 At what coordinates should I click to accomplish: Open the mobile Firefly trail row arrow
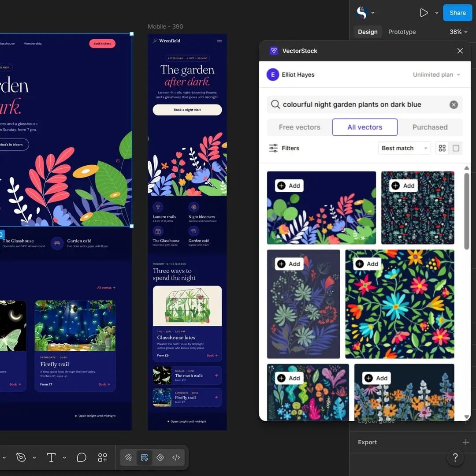(216, 397)
